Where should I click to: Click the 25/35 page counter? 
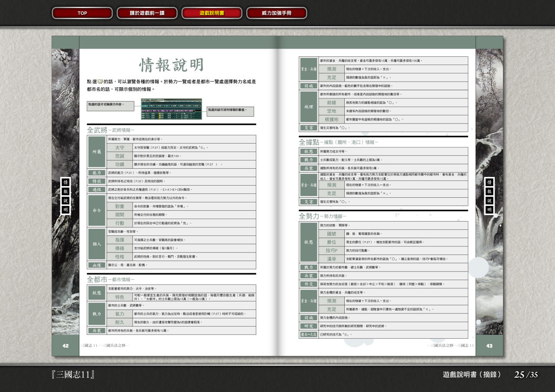coord(526,375)
